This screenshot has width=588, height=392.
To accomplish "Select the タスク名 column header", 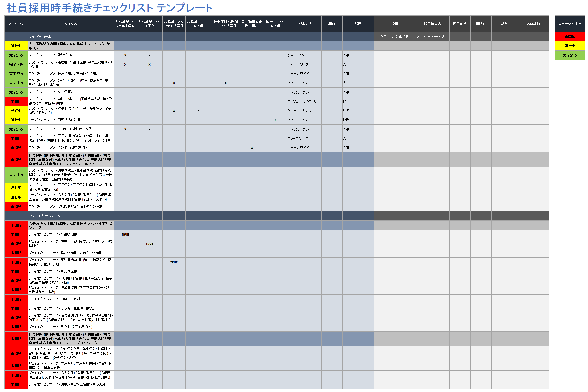I will tap(71, 24).
